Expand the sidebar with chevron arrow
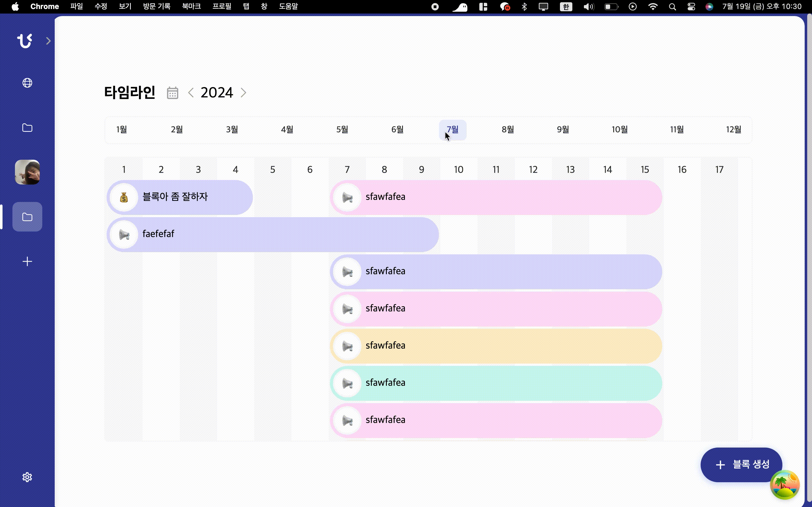Screen dimensions: 812x507 [x=48, y=41]
